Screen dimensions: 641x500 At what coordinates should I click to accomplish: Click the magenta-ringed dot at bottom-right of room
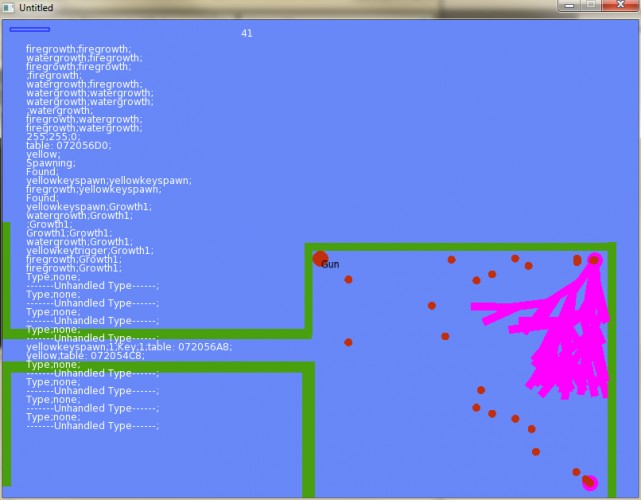coord(589,482)
